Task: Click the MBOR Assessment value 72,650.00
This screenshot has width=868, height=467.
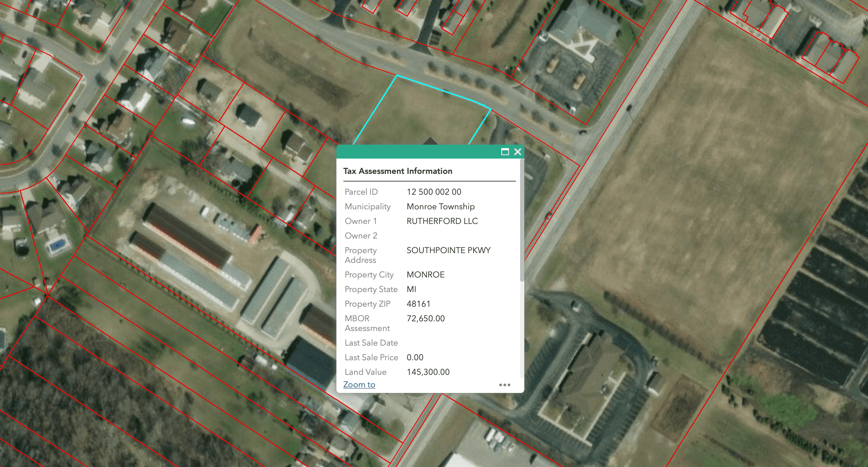Action: click(425, 319)
